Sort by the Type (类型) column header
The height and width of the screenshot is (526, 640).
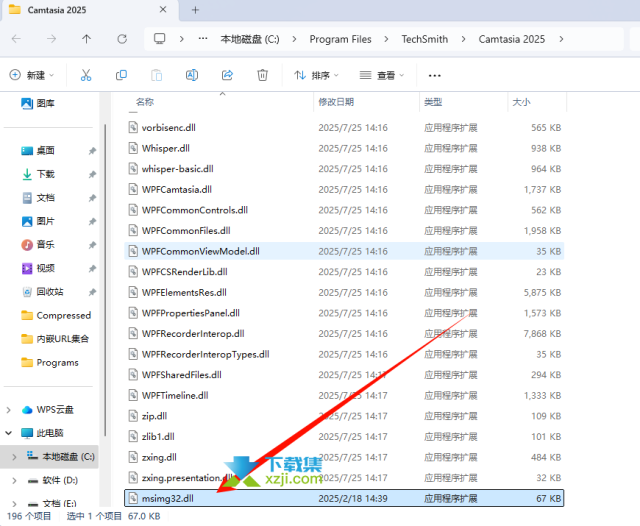point(464,102)
